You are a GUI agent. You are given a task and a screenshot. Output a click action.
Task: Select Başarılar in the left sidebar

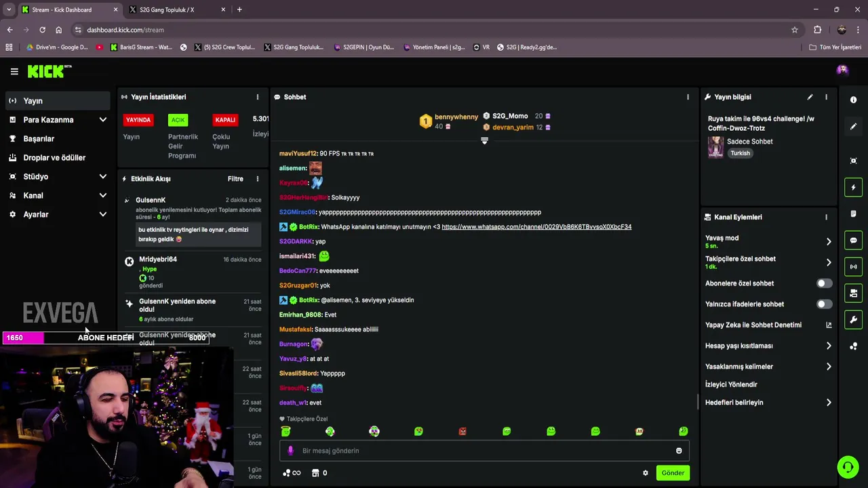click(57, 138)
